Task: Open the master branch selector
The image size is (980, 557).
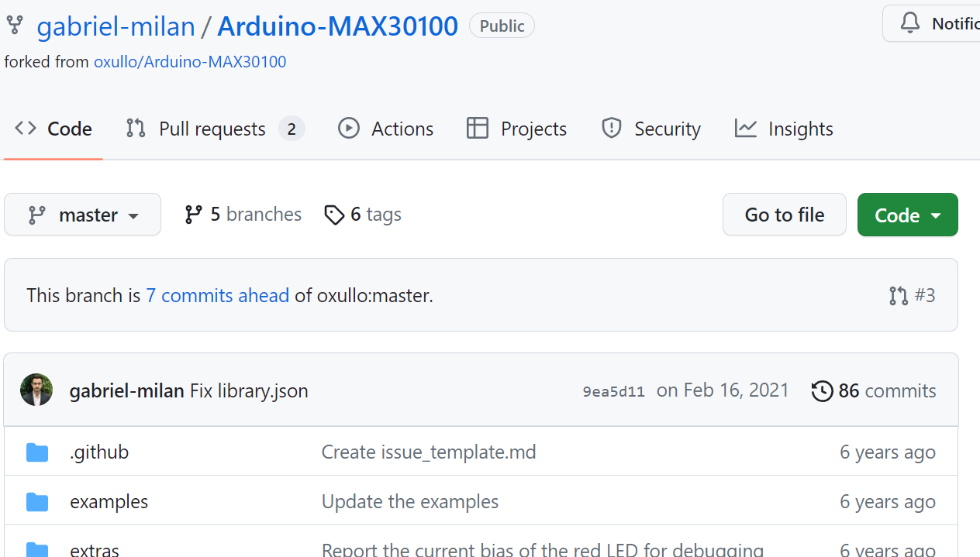Action: tap(82, 215)
